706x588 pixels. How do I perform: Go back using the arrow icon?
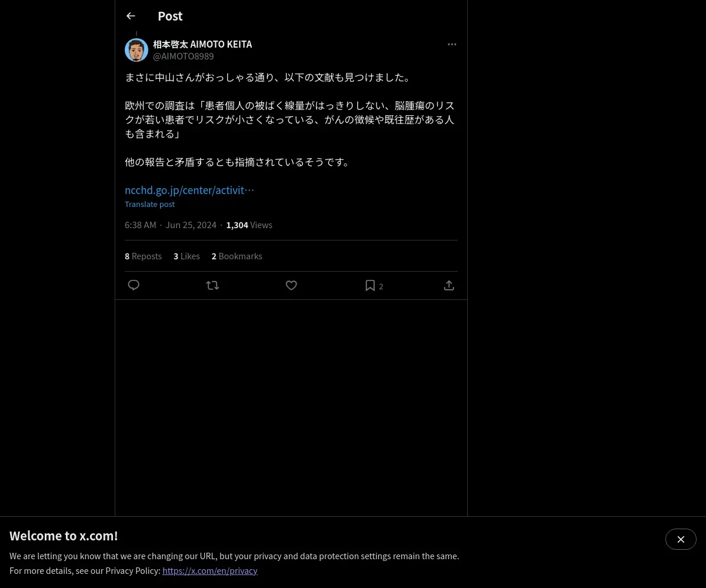131,16
